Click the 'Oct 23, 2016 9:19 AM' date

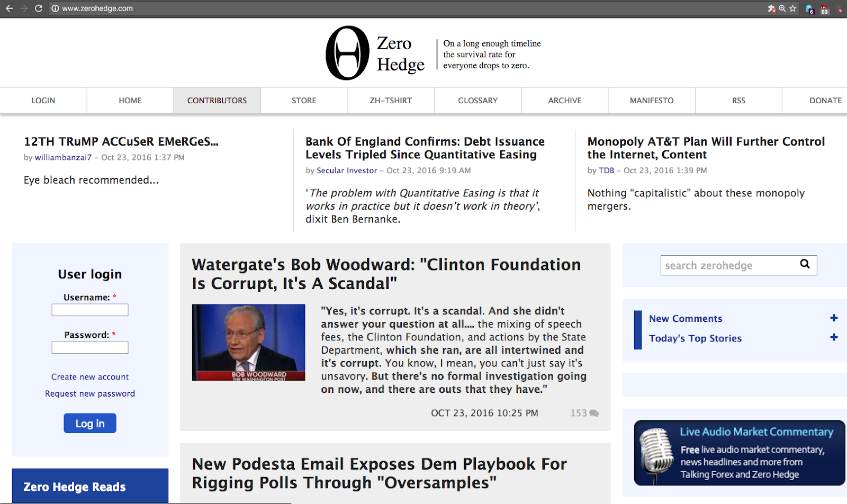point(429,170)
